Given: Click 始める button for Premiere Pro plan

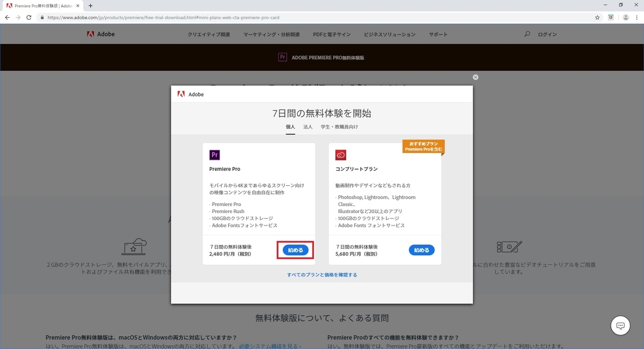Looking at the screenshot, I should click(x=296, y=250).
